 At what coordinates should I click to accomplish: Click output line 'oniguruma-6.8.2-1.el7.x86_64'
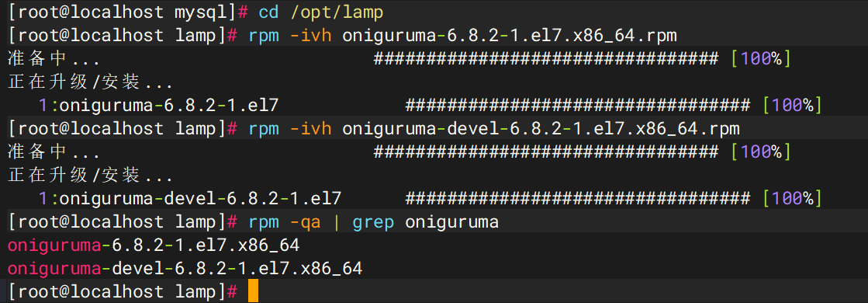coord(154,246)
